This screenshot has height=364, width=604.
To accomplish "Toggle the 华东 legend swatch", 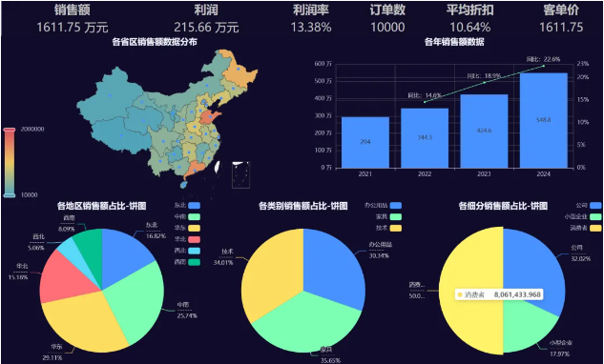I will pos(194,228).
